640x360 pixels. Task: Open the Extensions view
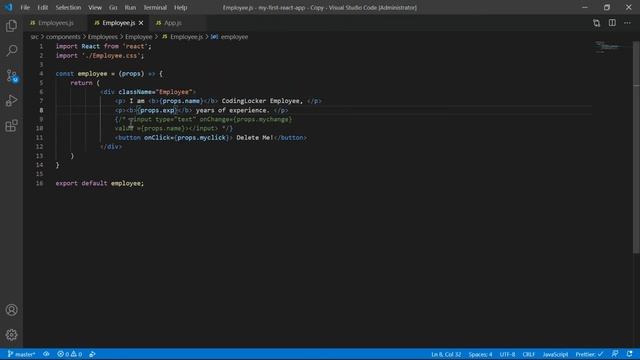[11, 125]
